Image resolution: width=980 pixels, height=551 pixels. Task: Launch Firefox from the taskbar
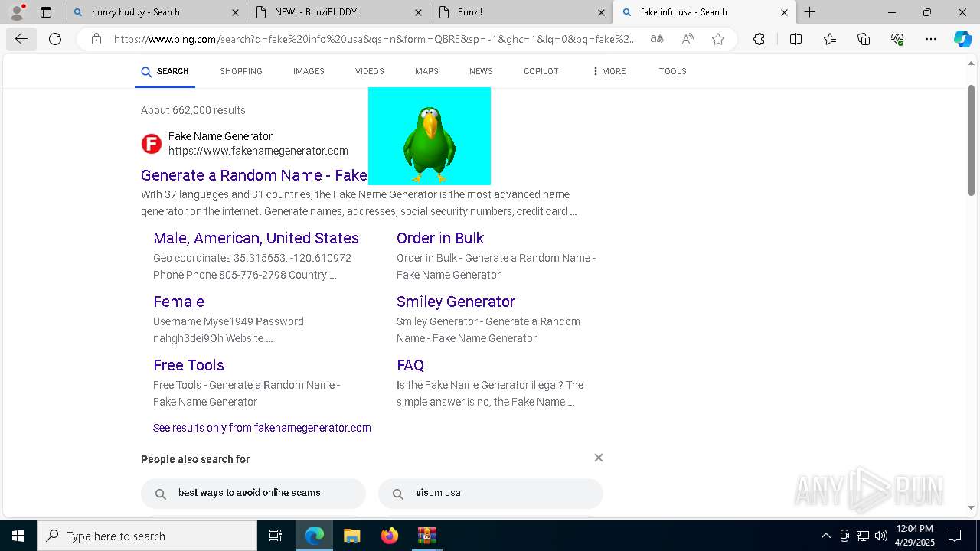pyautogui.click(x=390, y=536)
